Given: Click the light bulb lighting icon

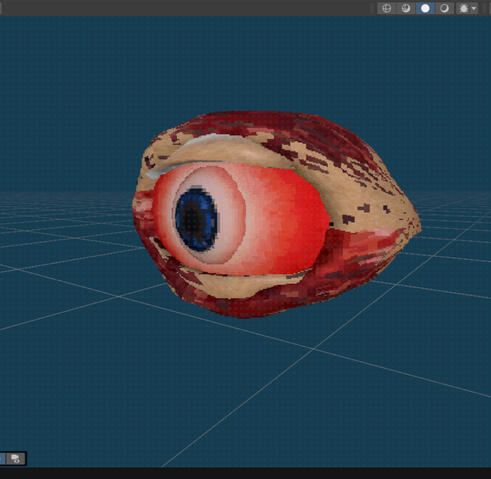Looking at the screenshot, I should point(464,9).
